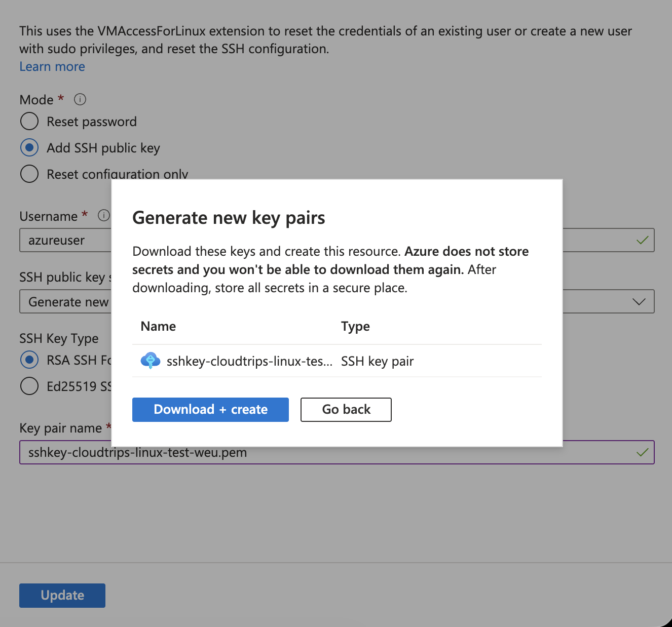The height and width of the screenshot is (627, 672).
Task: Click the Key pair name input field
Action: tap(337, 452)
